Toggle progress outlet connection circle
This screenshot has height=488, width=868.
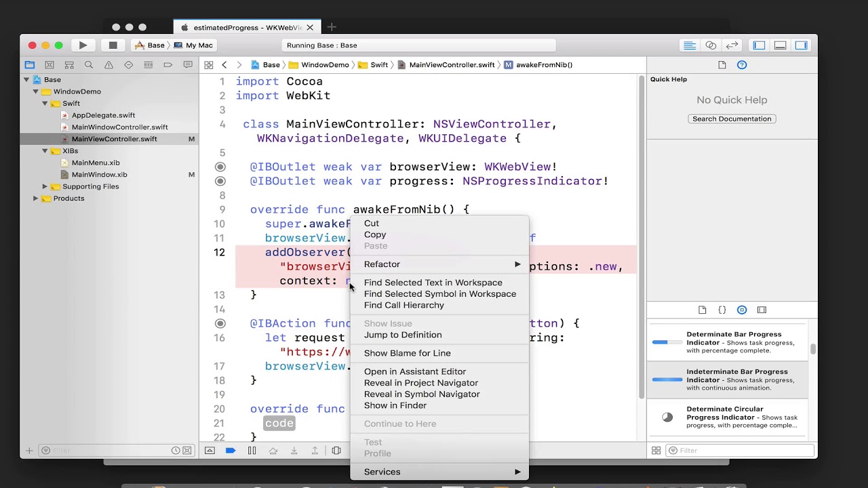tap(220, 181)
